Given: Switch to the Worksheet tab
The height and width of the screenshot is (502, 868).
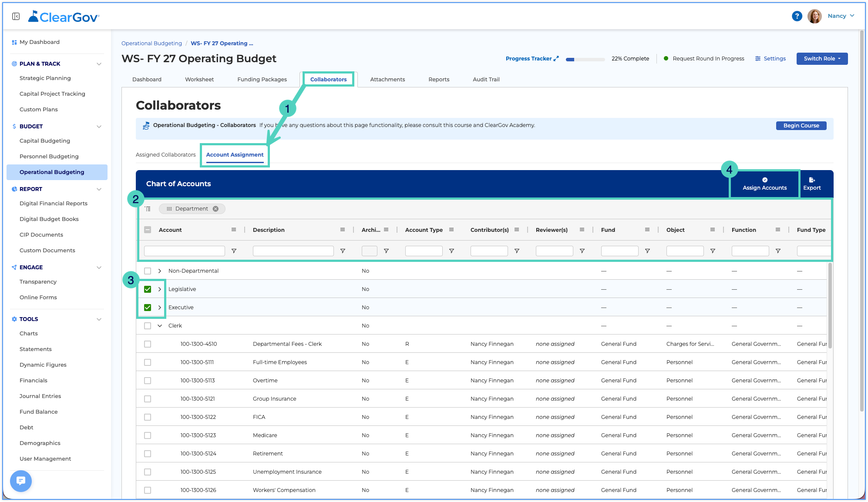Looking at the screenshot, I should (x=199, y=80).
